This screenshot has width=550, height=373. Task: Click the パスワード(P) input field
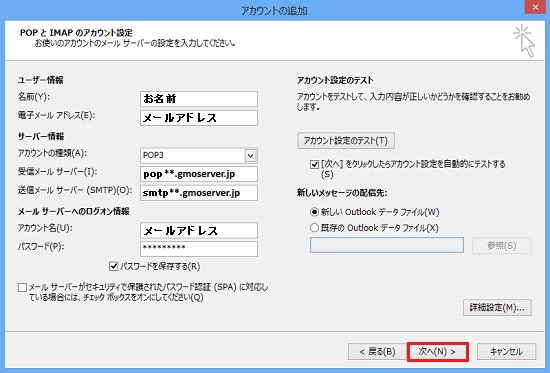pyautogui.click(x=199, y=249)
